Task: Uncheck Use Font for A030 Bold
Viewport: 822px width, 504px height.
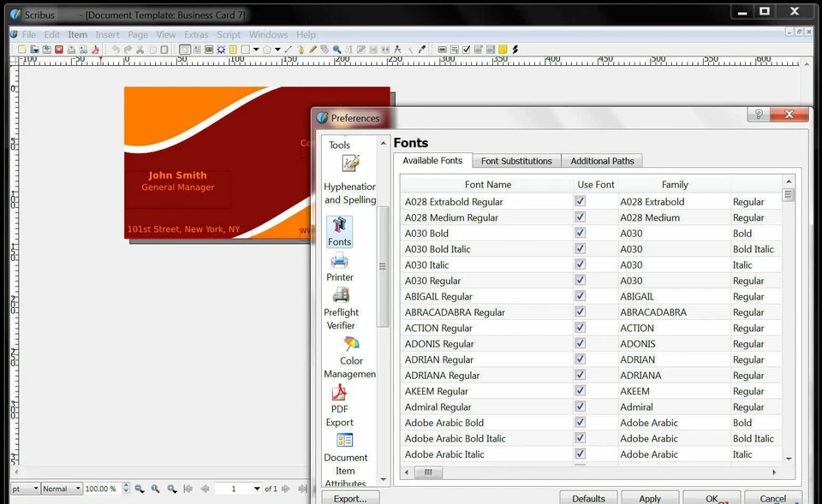Action: click(580, 233)
